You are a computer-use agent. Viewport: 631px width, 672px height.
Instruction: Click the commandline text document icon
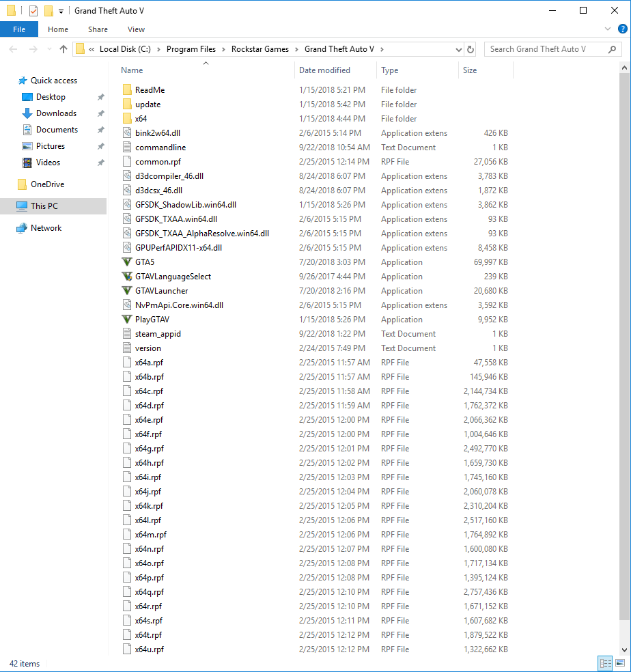pyautogui.click(x=127, y=147)
